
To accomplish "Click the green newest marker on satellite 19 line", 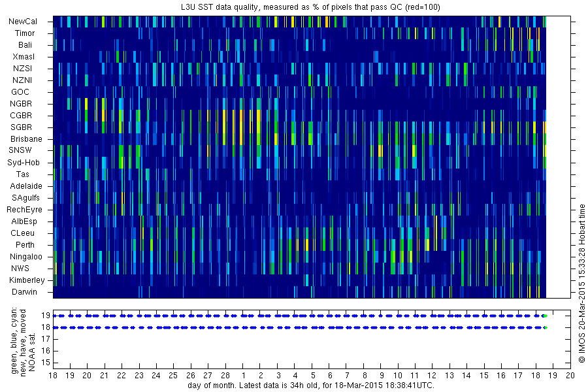I will click(x=546, y=316).
